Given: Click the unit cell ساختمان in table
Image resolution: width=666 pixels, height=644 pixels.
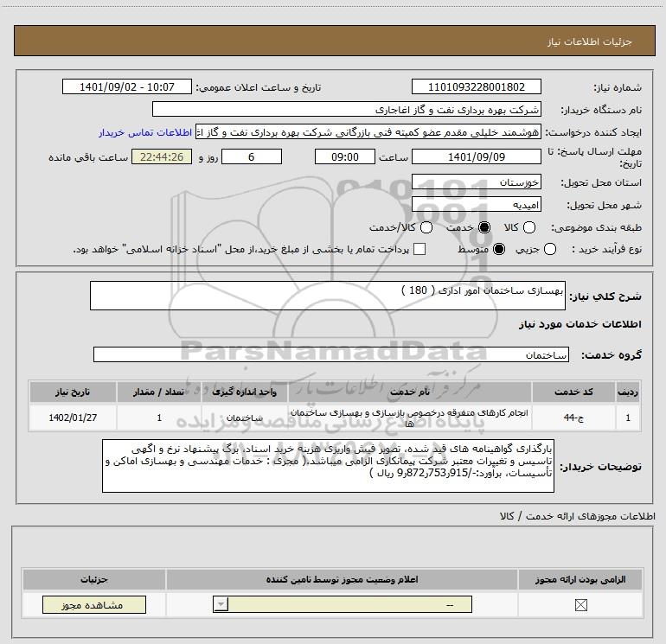Looking at the screenshot, I should [245, 418].
